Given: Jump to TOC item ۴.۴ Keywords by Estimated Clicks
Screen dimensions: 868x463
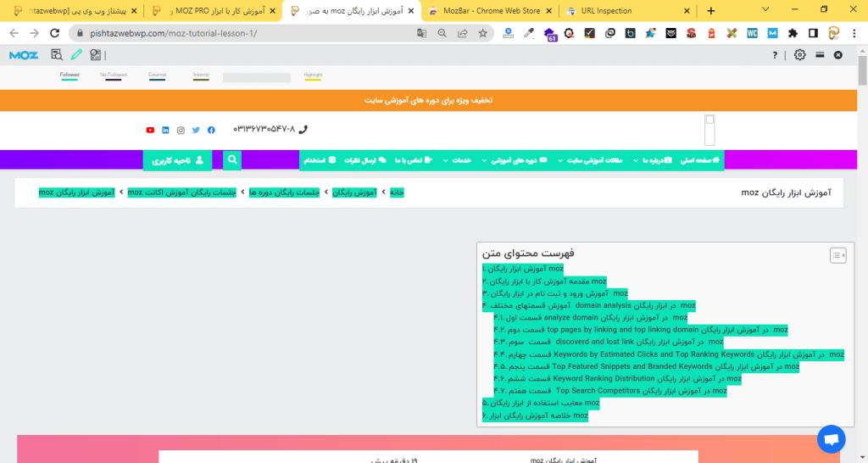Looking at the screenshot, I should coord(669,354).
